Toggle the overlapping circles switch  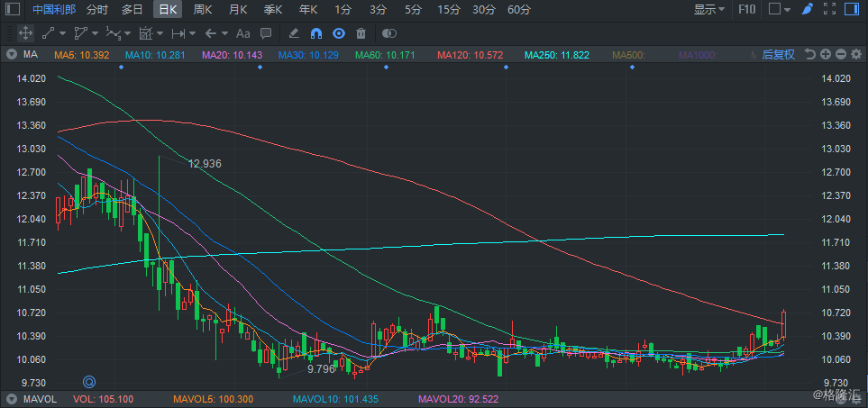pyautogui.click(x=389, y=33)
